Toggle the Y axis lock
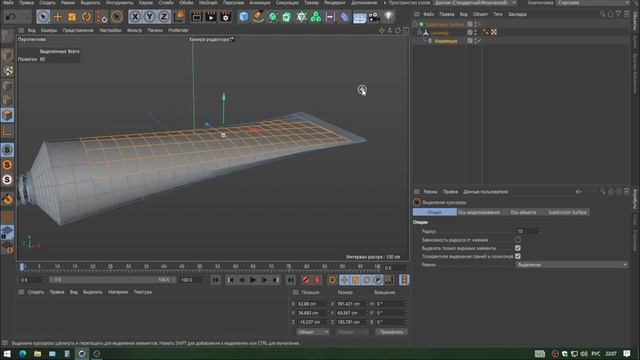 click(x=149, y=17)
